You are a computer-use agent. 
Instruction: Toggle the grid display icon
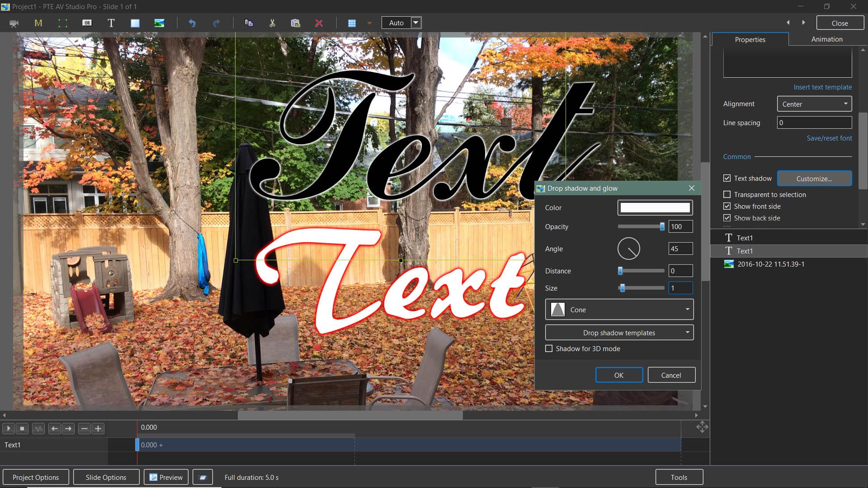[x=352, y=23]
